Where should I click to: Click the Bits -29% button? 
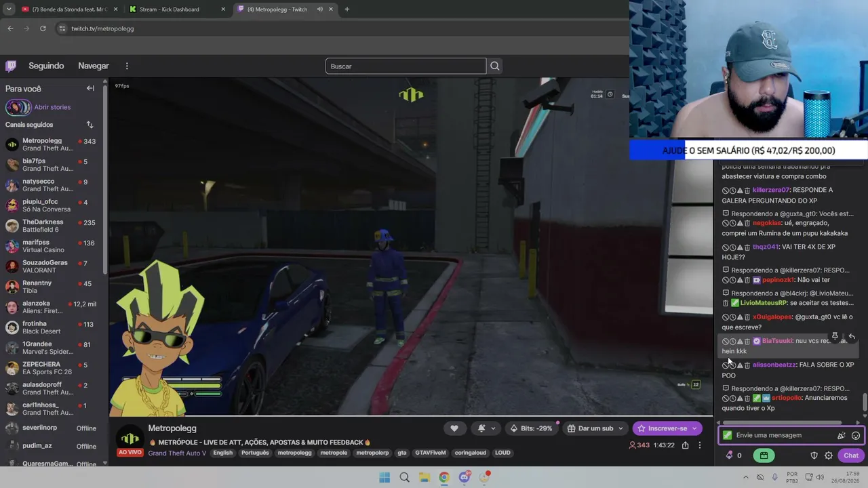pos(531,428)
